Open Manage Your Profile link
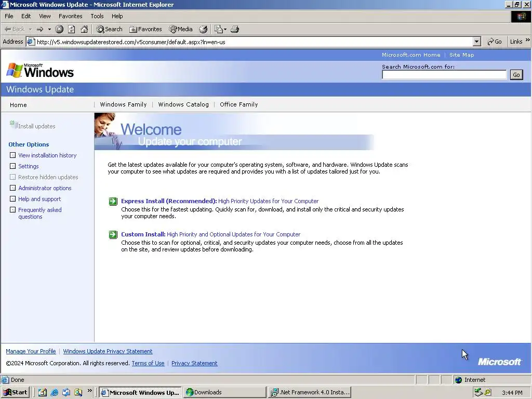 (x=31, y=351)
